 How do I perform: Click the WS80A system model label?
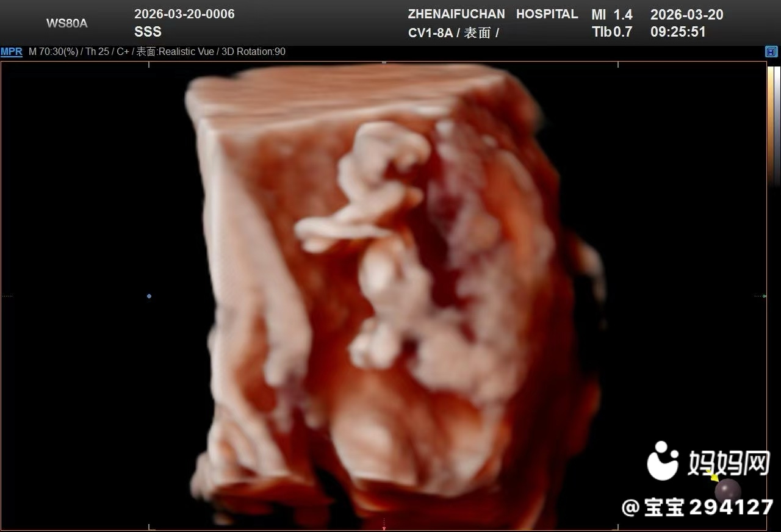pos(67,23)
